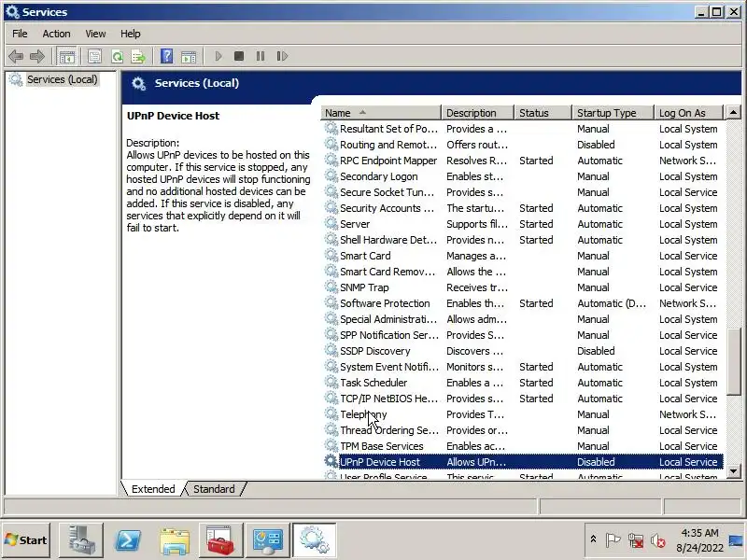Screen dimensions: 747x560
Task: Click the Disabled startup type of SSDP Discovery
Action: pyautogui.click(x=596, y=351)
